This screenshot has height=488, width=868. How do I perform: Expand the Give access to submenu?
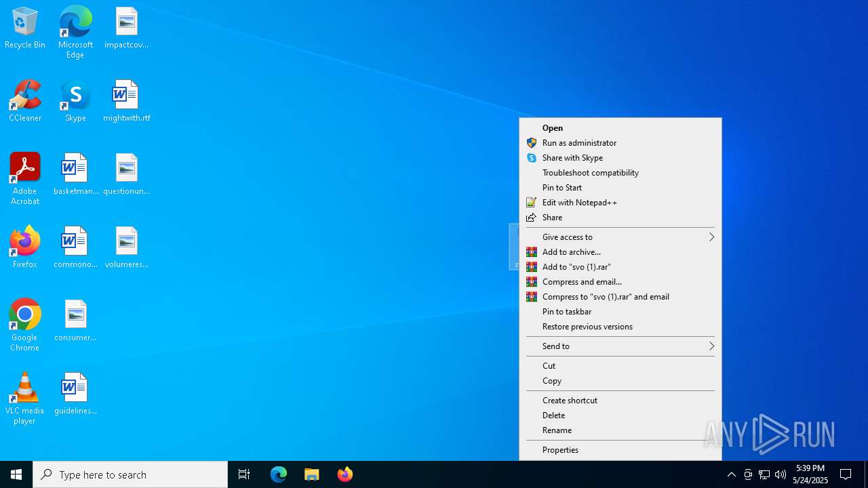pyautogui.click(x=620, y=237)
